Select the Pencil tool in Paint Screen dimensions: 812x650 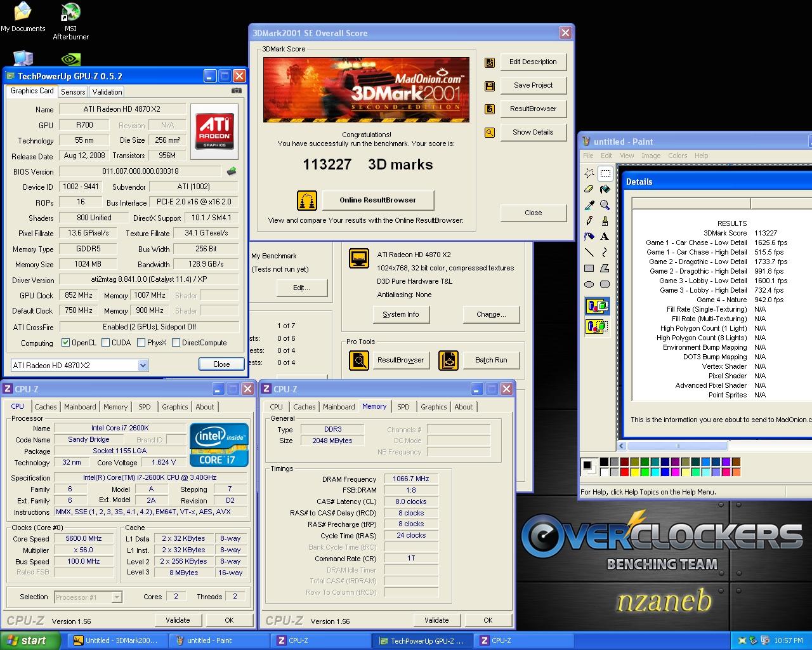coord(589,221)
